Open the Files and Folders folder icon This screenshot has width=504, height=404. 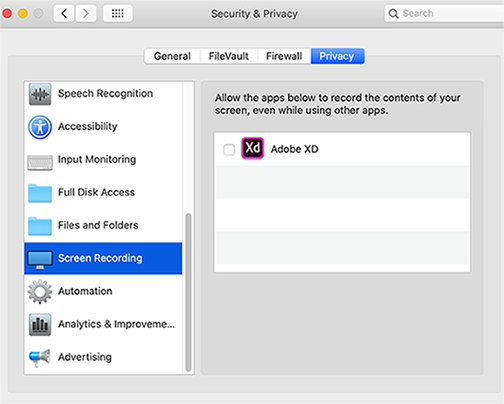point(40,226)
